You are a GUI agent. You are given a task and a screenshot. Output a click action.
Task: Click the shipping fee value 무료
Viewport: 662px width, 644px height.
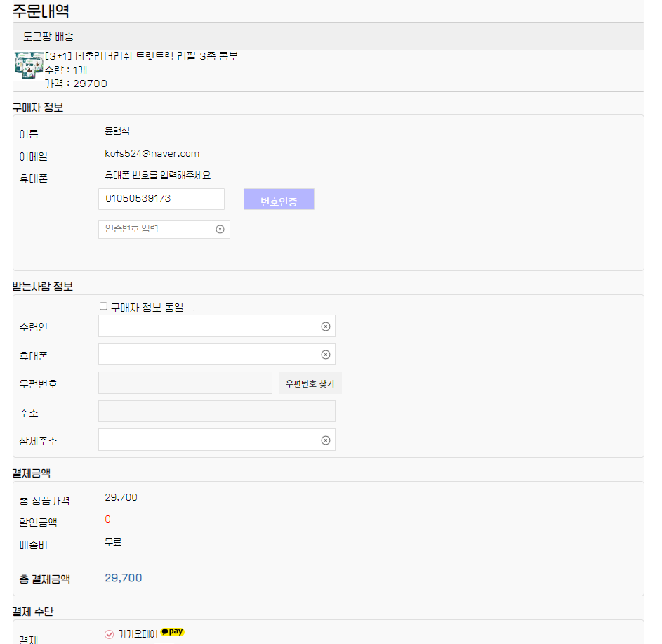(x=113, y=541)
